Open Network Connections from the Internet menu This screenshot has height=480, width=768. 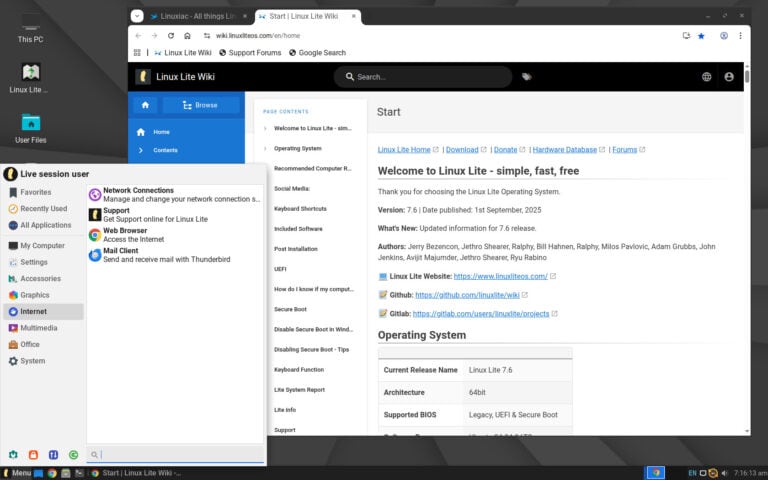click(x=138, y=191)
